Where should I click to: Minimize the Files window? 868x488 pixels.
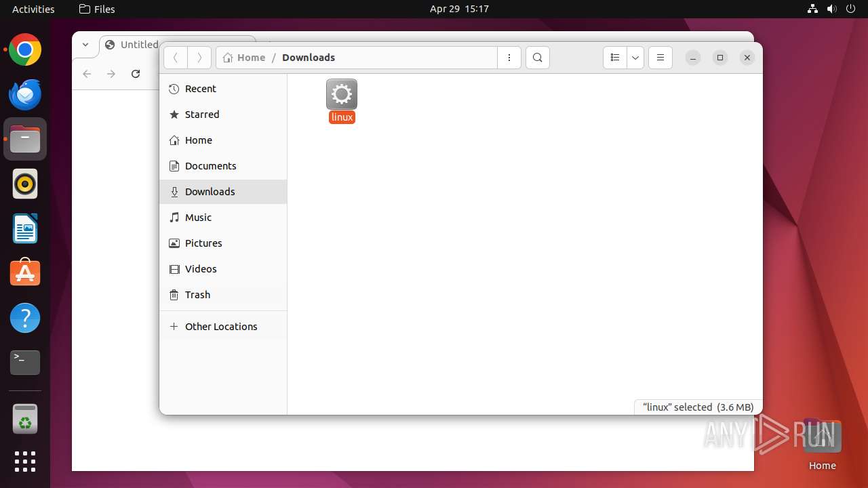[693, 58]
